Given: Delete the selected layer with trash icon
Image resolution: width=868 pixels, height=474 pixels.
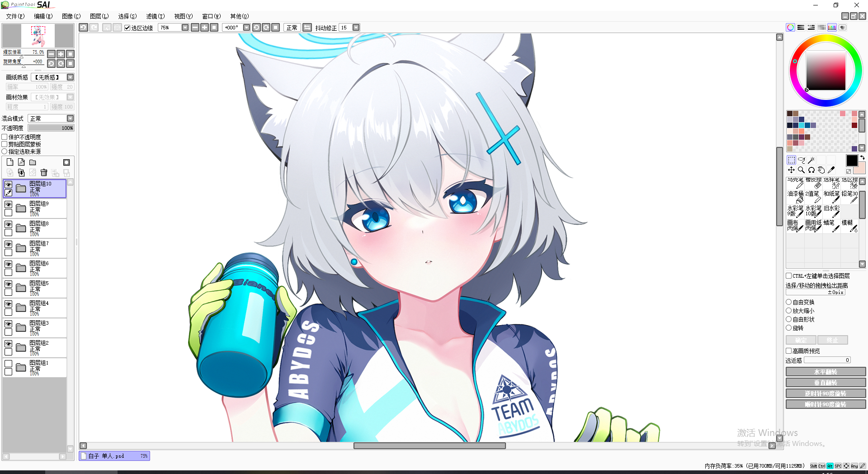Looking at the screenshot, I should [x=44, y=173].
